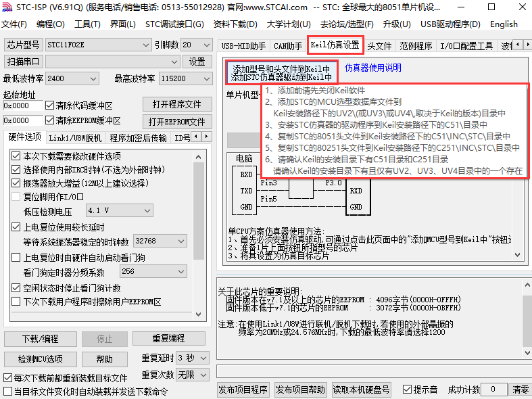Click 扫描串口 button
Screen dimensions: 532x399
[x=24, y=62]
